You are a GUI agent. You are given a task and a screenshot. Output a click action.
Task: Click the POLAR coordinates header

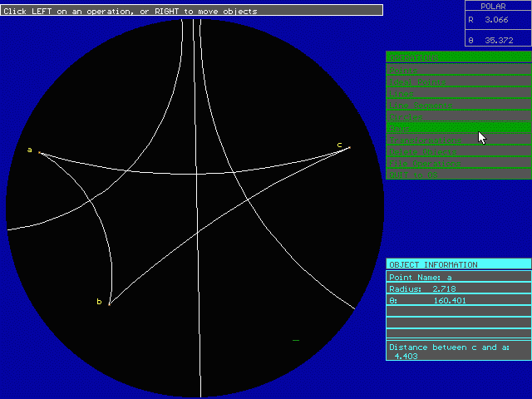(498, 6)
